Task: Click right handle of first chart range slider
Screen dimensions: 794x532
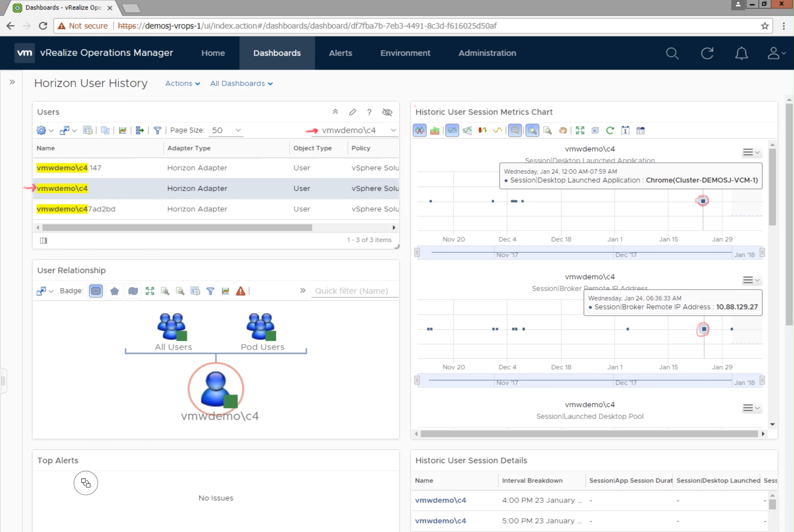Action: tap(762, 253)
